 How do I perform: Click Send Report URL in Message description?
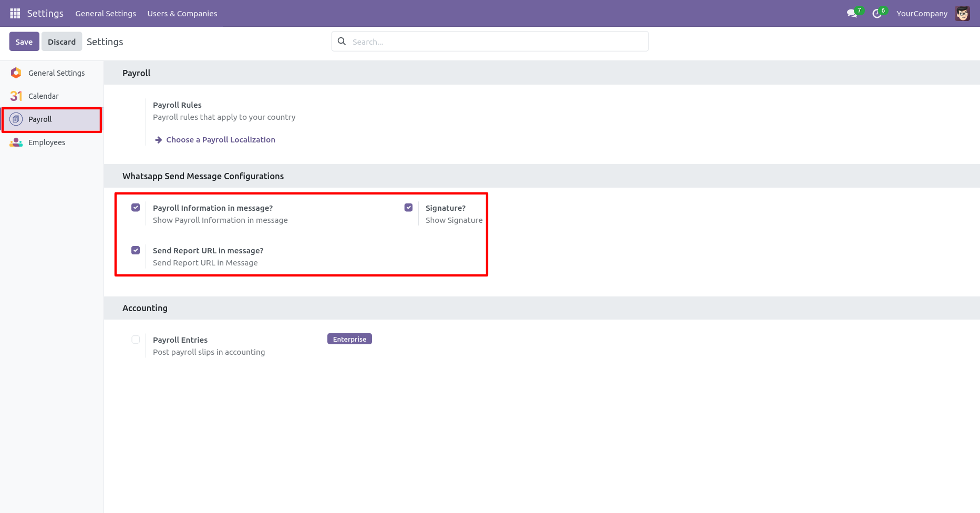coord(205,263)
